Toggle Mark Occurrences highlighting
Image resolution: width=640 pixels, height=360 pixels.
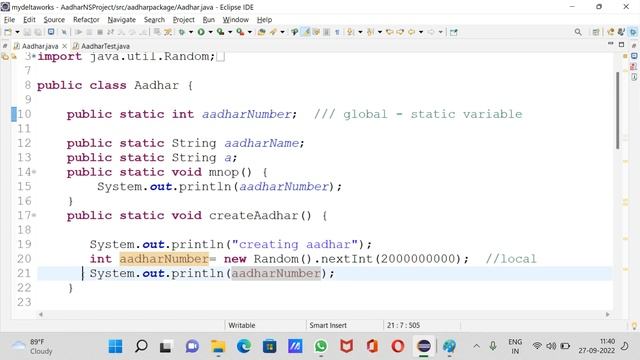click(x=305, y=32)
